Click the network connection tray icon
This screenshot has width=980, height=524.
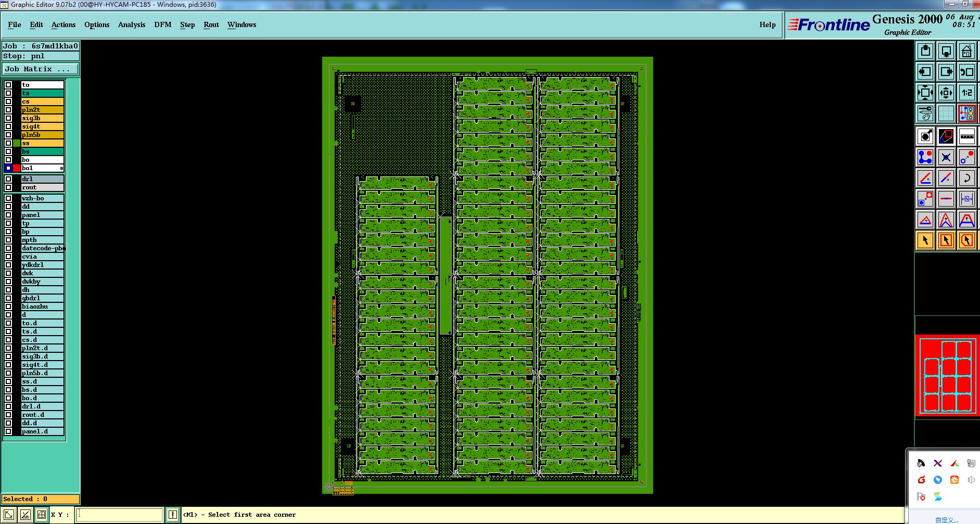971,463
